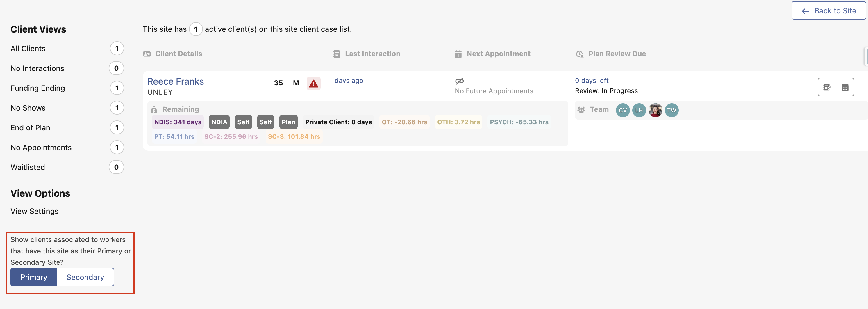This screenshot has width=868, height=309.
Task: Click the Last Interaction notes icon
Action: click(x=336, y=53)
